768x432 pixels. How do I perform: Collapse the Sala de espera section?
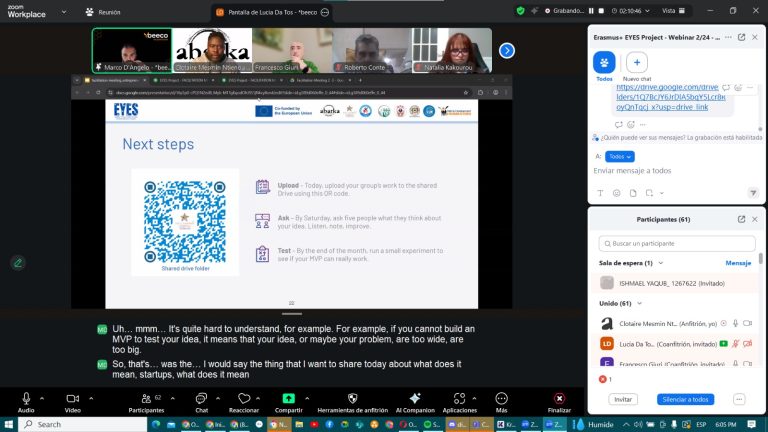tap(659, 263)
